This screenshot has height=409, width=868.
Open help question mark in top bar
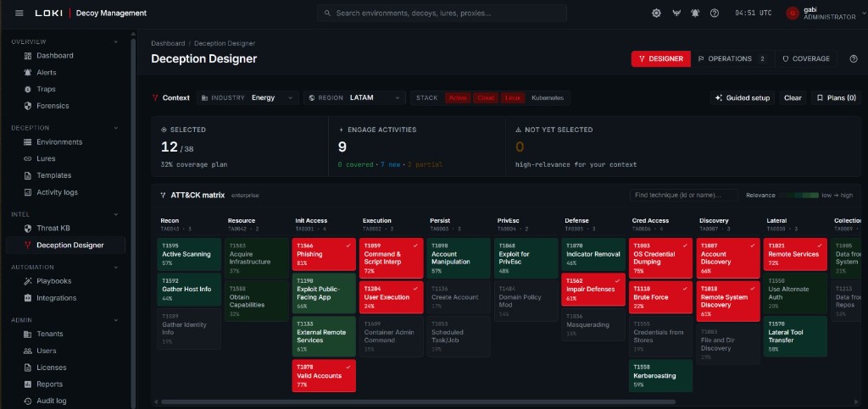[714, 13]
